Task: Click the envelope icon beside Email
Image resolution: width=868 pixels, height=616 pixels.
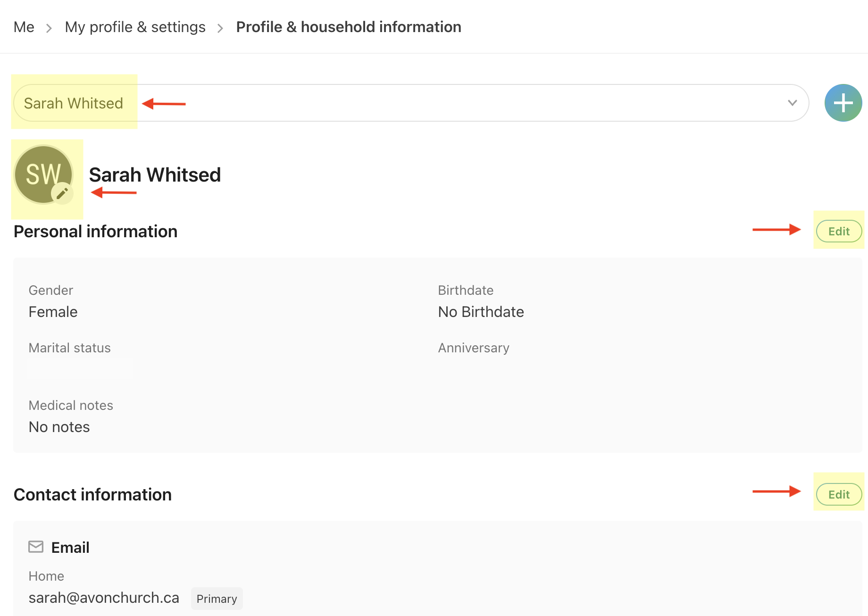Action: (36, 547)
